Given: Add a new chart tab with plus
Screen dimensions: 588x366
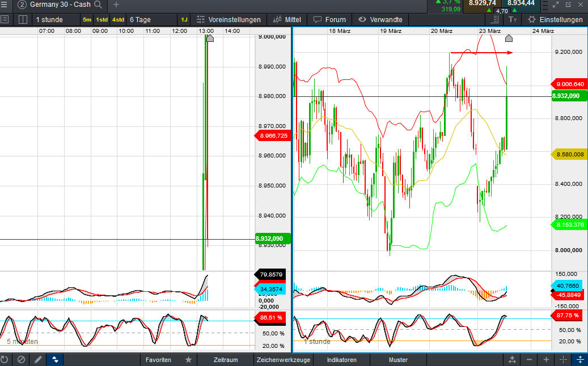Looking at the screenshot, I should pos(116,5).
